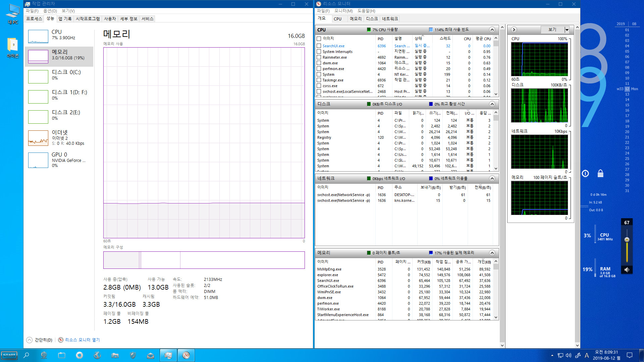Open 모니터(M) menu in Resource Monitor

[x=343, y=11]
